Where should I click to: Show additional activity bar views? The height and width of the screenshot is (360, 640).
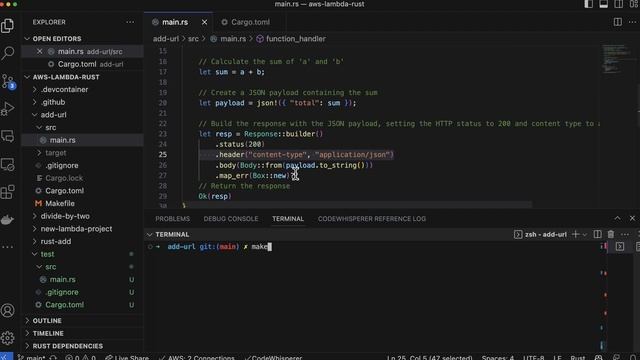8,247
